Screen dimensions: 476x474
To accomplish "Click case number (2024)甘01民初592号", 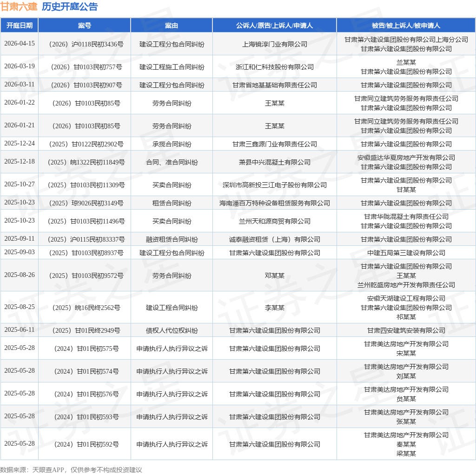I will [x=86, y=444].
